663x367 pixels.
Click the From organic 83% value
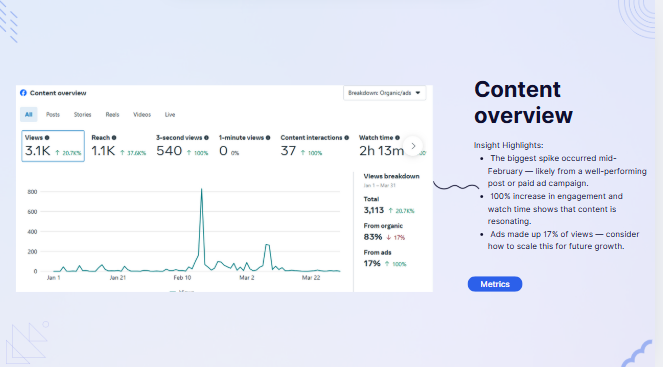tap(373, 237)
